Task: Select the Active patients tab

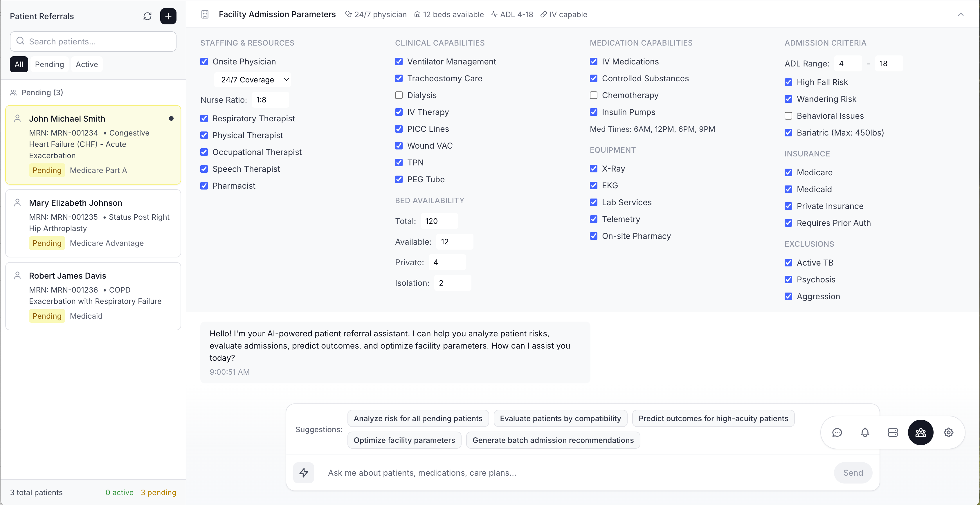Action: tap(87, 64)
